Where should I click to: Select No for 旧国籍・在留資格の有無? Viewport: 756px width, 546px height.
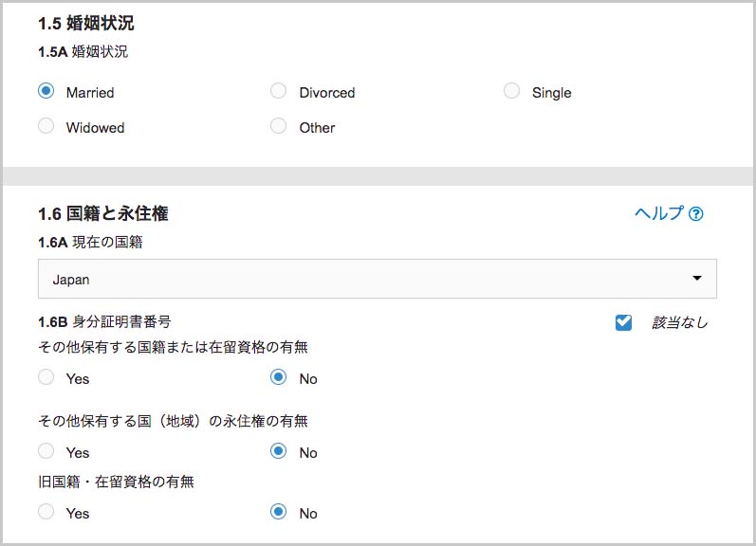[278, 511]
